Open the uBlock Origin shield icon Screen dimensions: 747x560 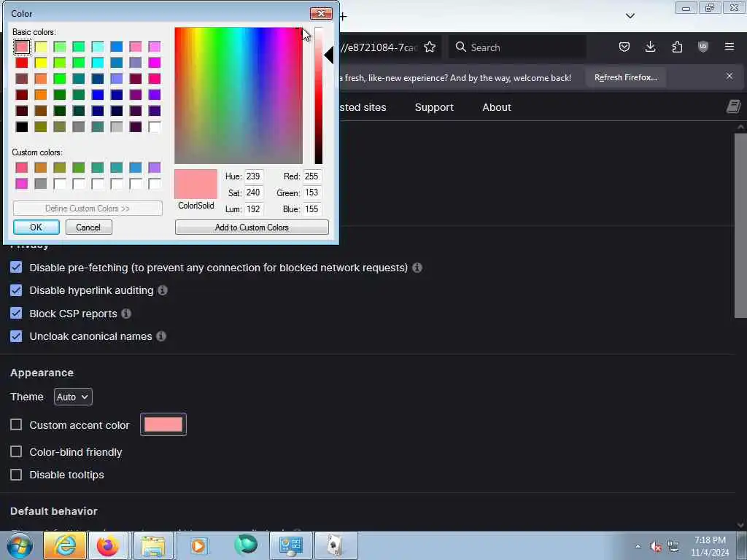click(x=703, y=47)
